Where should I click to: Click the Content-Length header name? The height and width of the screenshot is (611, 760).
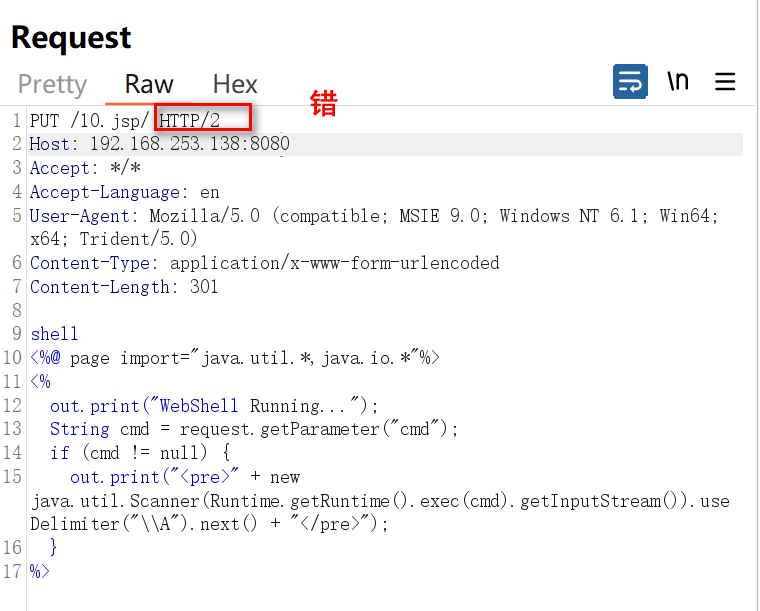100,287
